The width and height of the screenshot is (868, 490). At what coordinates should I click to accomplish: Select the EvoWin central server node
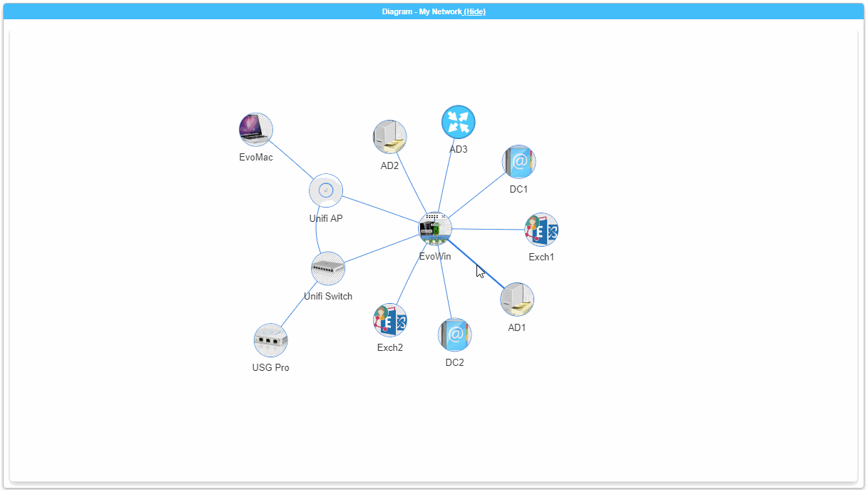(x=435, y=229)
